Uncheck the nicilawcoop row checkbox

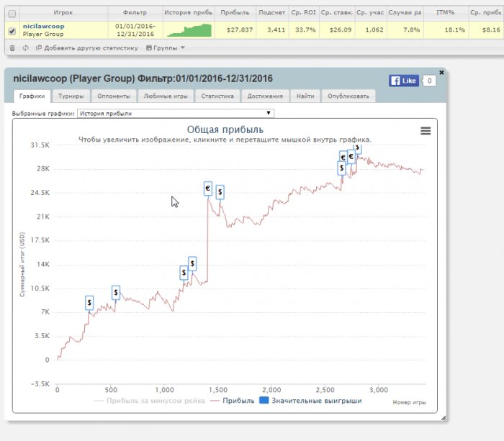tap(12, 31)
